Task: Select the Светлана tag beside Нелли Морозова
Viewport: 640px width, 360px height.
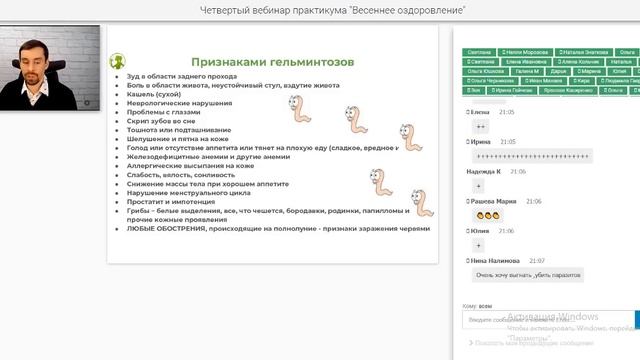Action: 479,52
